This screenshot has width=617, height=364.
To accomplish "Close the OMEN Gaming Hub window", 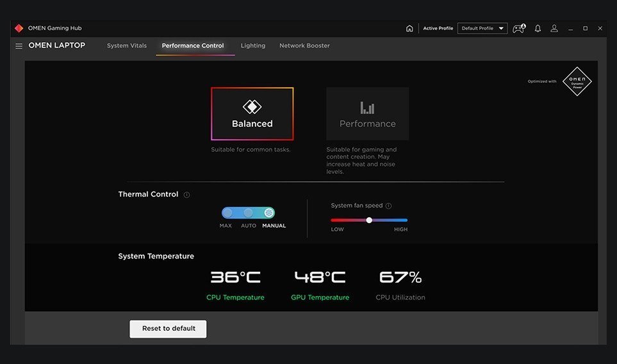I will pyautogui.click(x=600, y=28).
